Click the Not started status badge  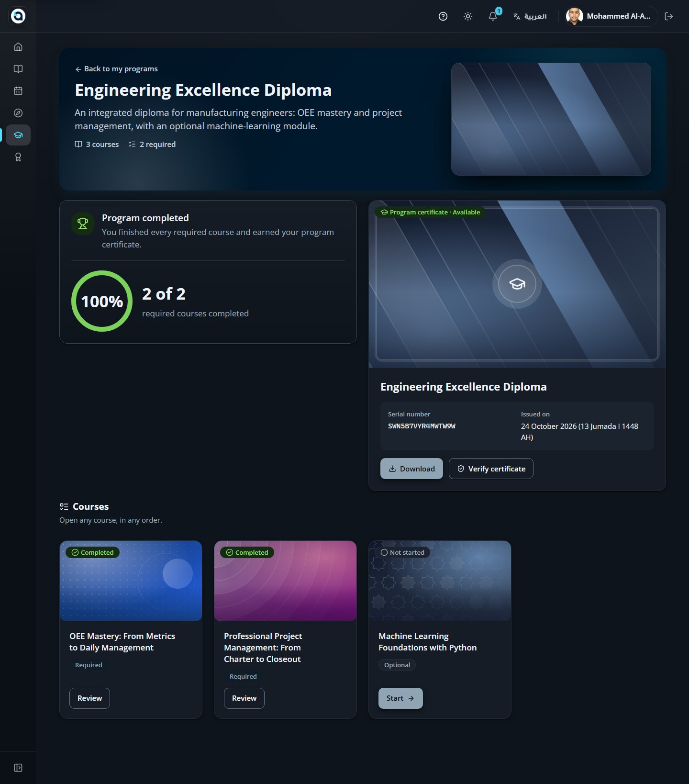pos(402,552)
